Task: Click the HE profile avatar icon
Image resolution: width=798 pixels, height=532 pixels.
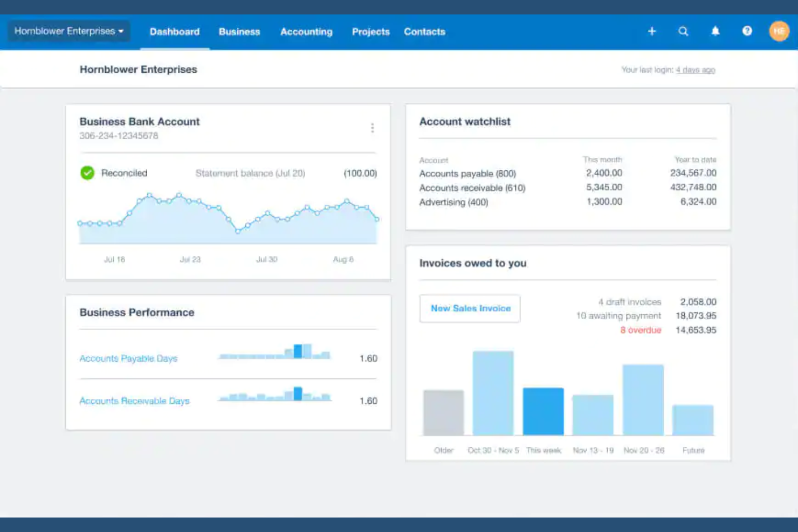Action: pos(779,31)
